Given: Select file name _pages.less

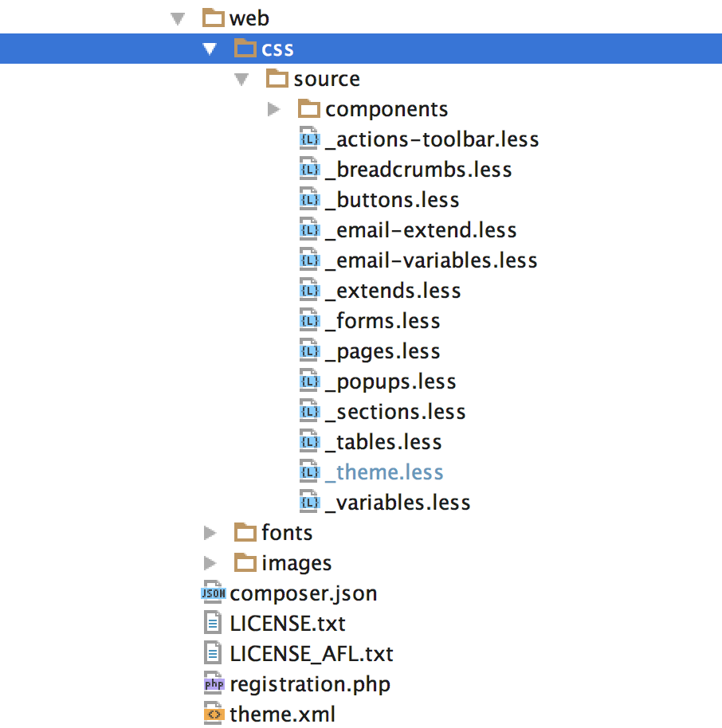Looking at the screenshot, I should 383,352.
